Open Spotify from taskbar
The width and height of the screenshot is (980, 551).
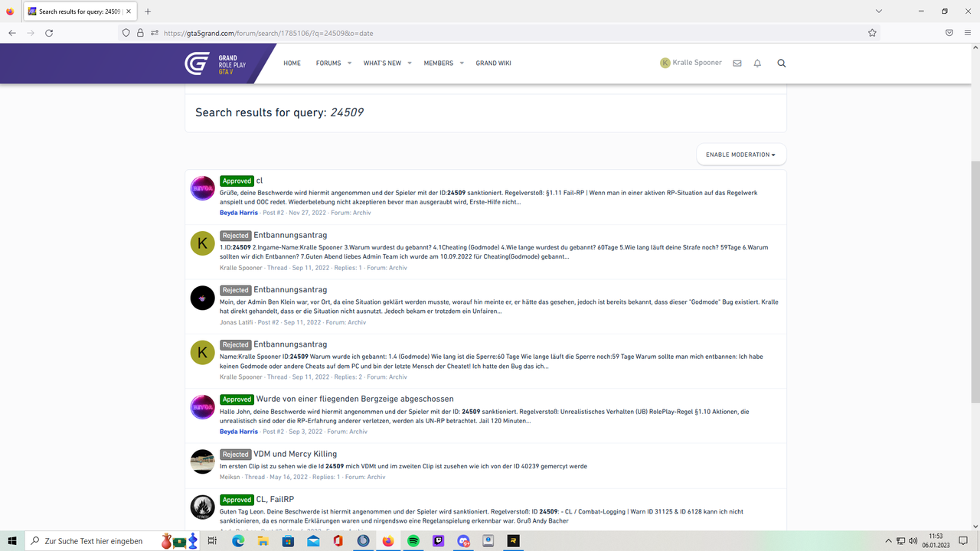tap(413, 541)
